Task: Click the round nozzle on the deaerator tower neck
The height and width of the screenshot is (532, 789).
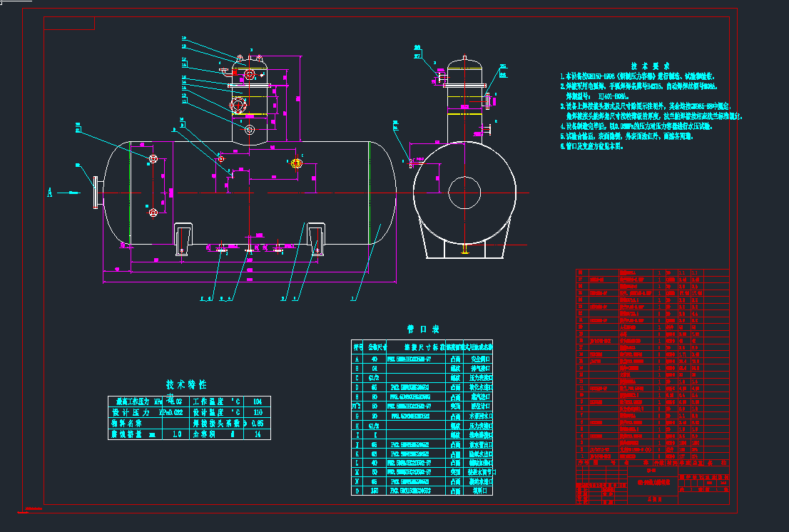Action: 249,130
